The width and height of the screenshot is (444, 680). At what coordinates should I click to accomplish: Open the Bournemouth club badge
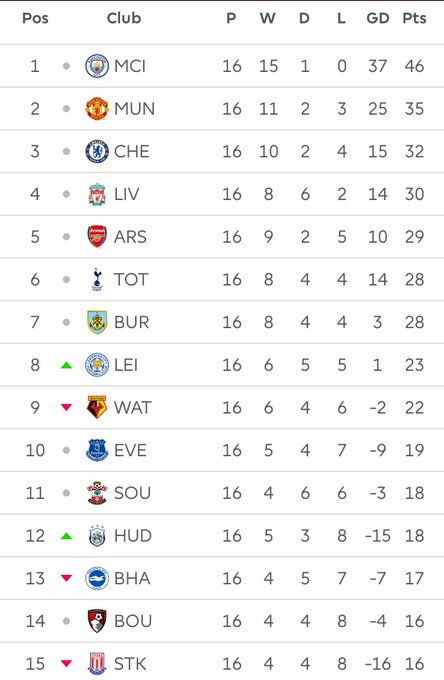pyautogui.click(x=97, y=621)
